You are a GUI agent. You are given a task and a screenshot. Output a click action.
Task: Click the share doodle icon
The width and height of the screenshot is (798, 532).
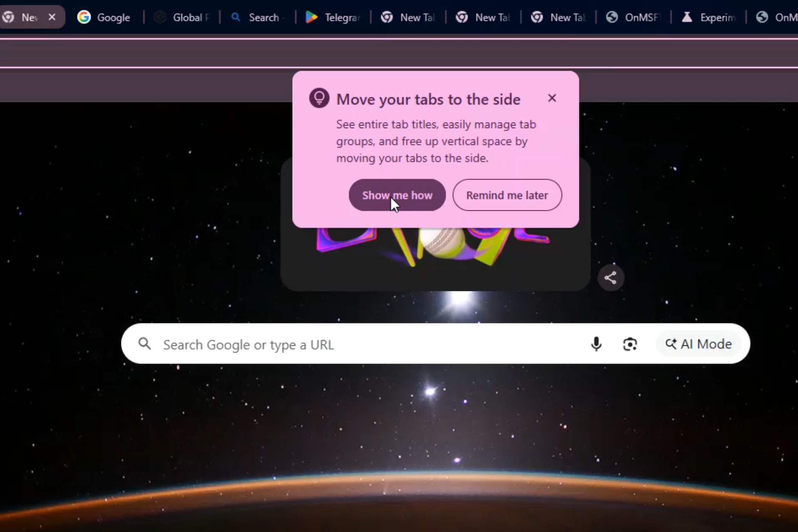point(610,278)
